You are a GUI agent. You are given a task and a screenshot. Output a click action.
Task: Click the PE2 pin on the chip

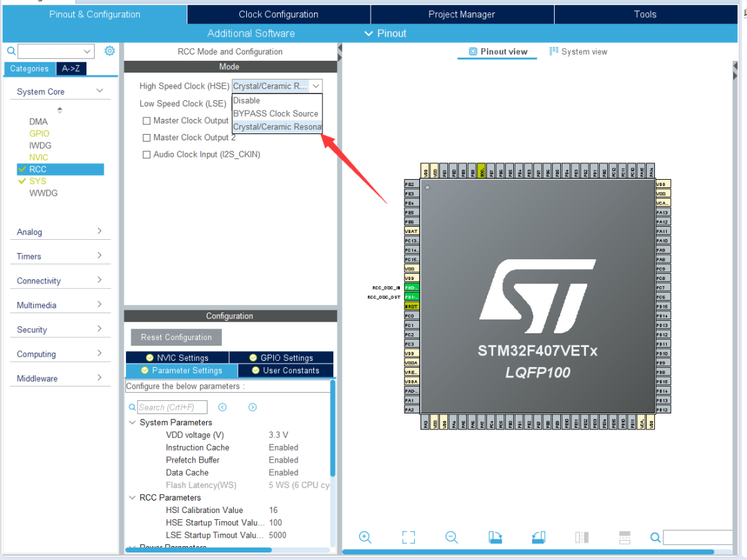pos(411,185)
